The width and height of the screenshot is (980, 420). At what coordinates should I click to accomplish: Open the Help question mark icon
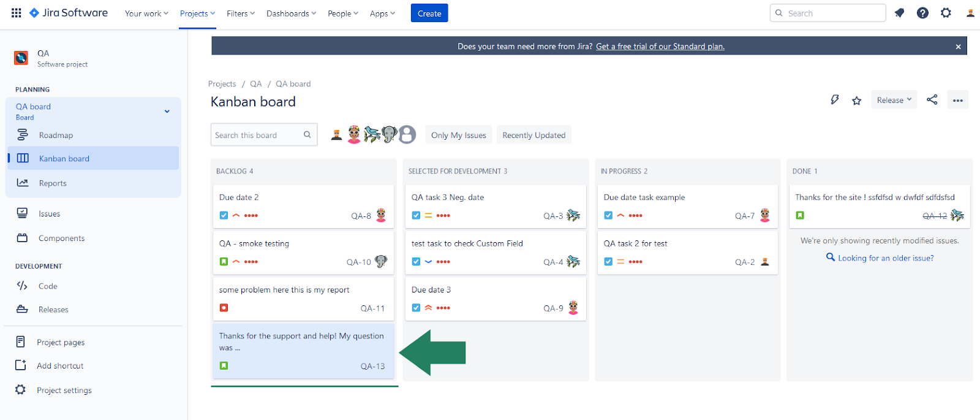(922, 13)
